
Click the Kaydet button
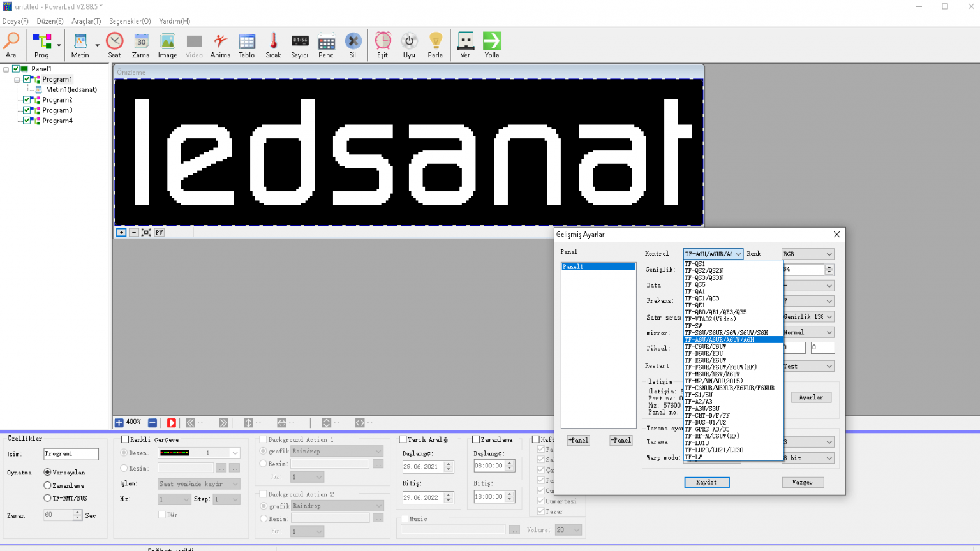click(x=706, y=482)
